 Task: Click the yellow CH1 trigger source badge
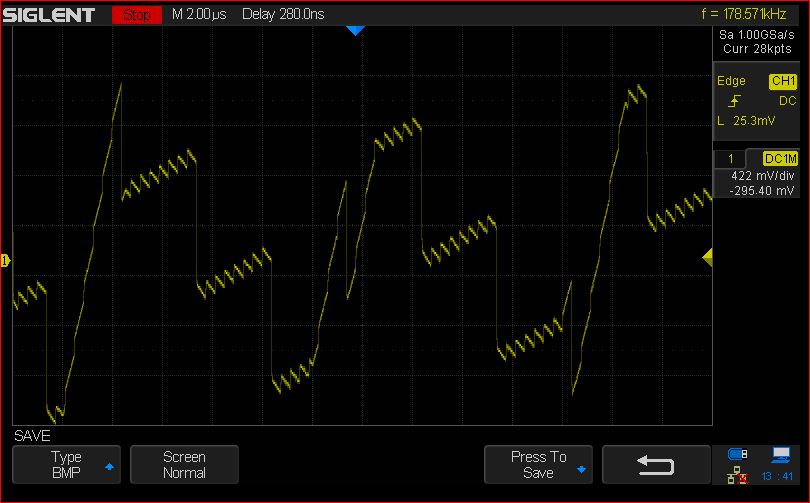783,81
